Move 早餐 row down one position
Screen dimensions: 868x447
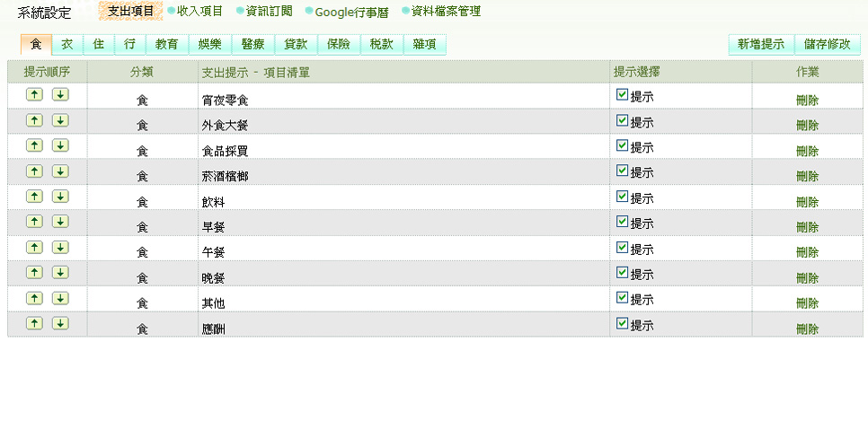click(x=60, y=222)
